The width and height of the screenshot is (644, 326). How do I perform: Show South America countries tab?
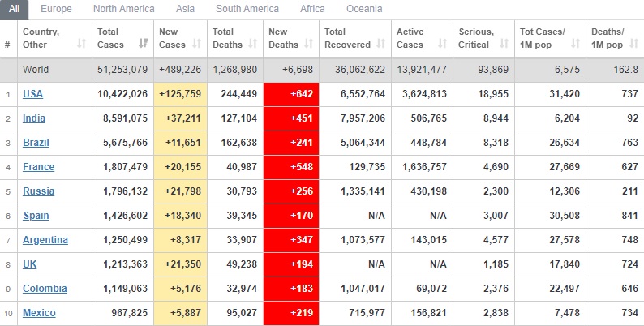pyautogui.click(x=247, y=9)
